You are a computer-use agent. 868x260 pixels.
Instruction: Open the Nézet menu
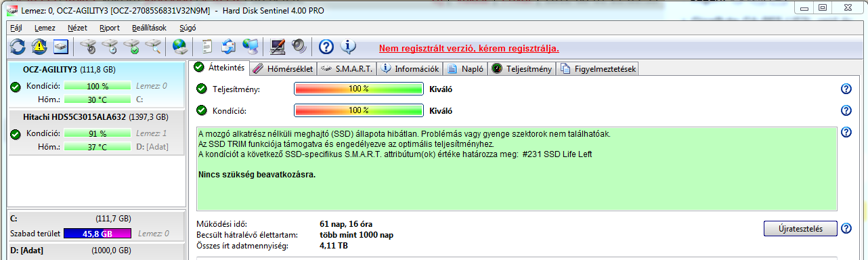pos(78,28)
